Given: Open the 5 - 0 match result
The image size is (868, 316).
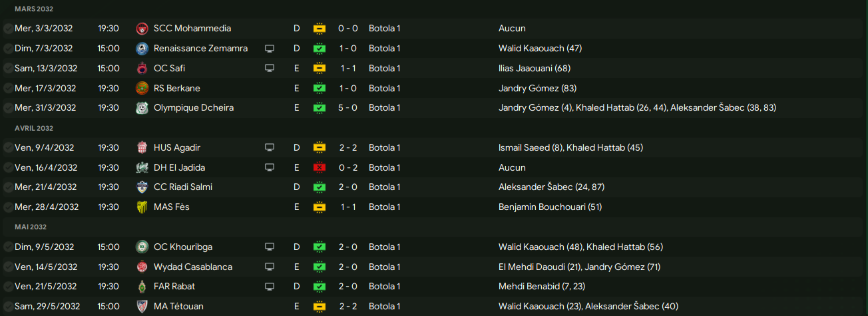Looking at the screenshot, I should coord(348,108).
